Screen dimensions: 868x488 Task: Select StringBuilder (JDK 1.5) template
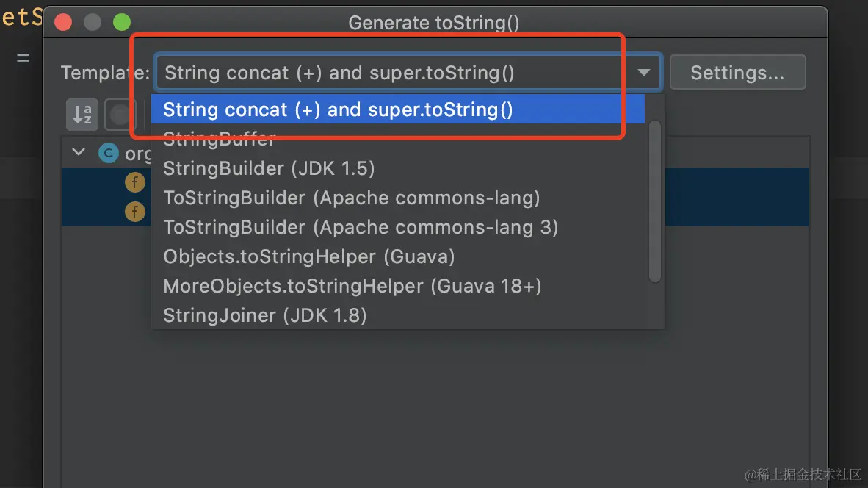[269, 168]
